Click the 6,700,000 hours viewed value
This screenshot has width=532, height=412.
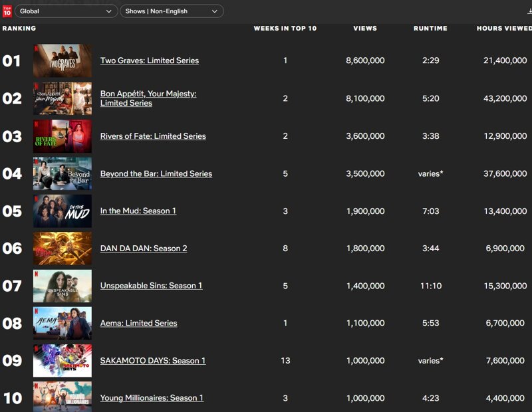pos(505,323)
